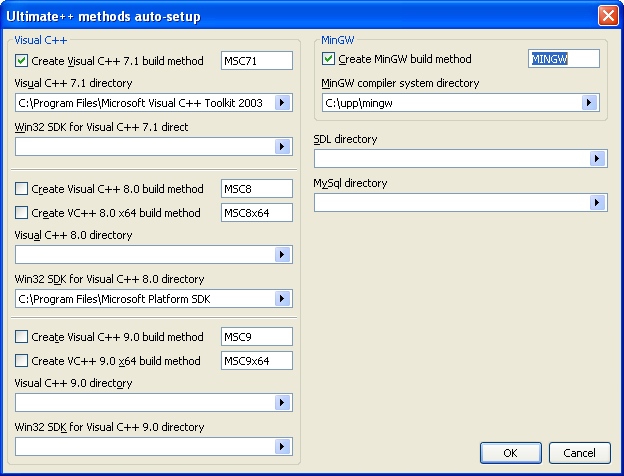Viewport: 624px width, 476px height.
Task: Open browse arrow for MinGW compiler directory
Action: tap(589, 103)
